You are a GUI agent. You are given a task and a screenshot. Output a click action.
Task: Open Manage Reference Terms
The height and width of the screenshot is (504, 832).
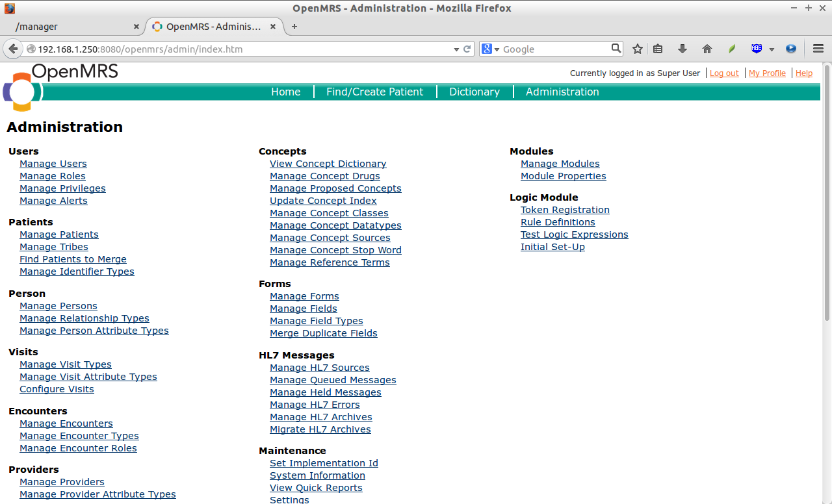coord(330,262)
